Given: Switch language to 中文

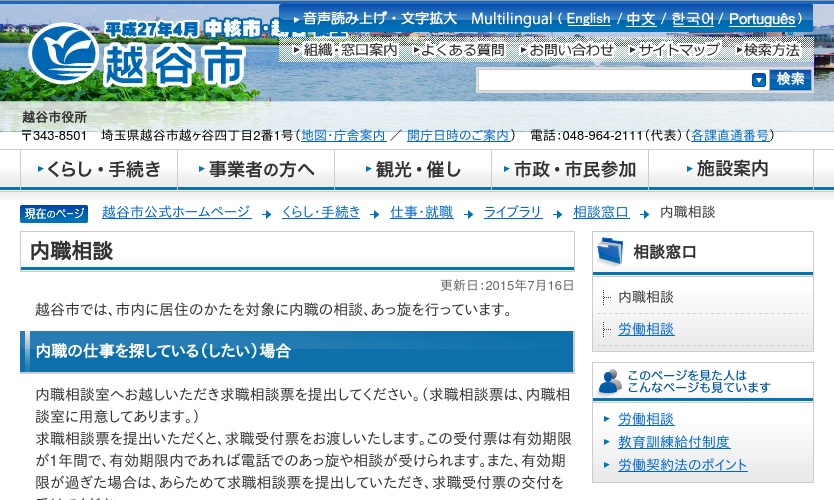Looking at the screenshot, I should [x=641, y=19].
